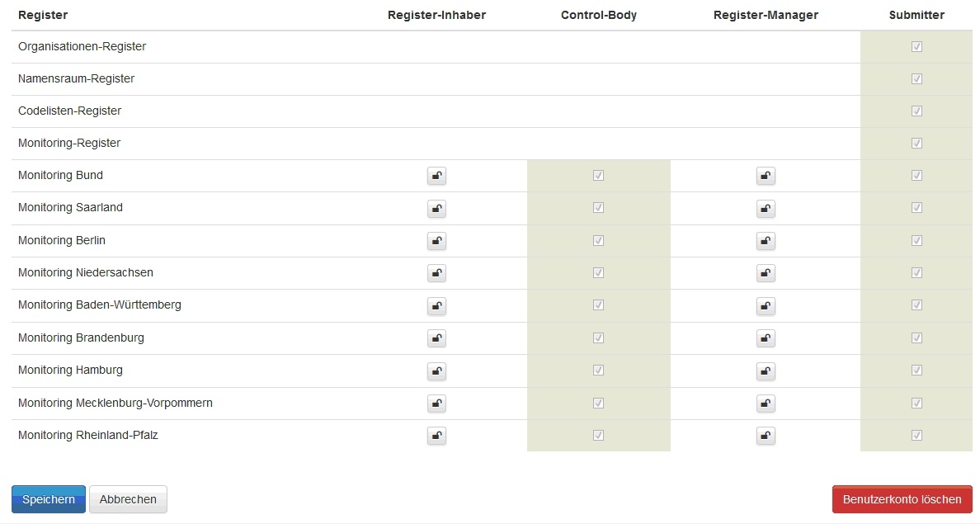The width and height of the screenshot is (980, 524).
Task: Click the Namensraum-Register row label
Action: coord(76,79)
